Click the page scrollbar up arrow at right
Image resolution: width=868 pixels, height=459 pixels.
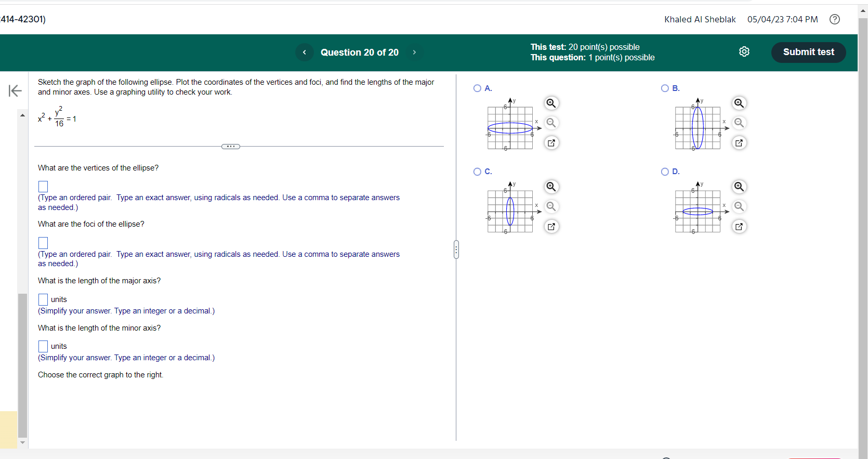click(863, 11)
